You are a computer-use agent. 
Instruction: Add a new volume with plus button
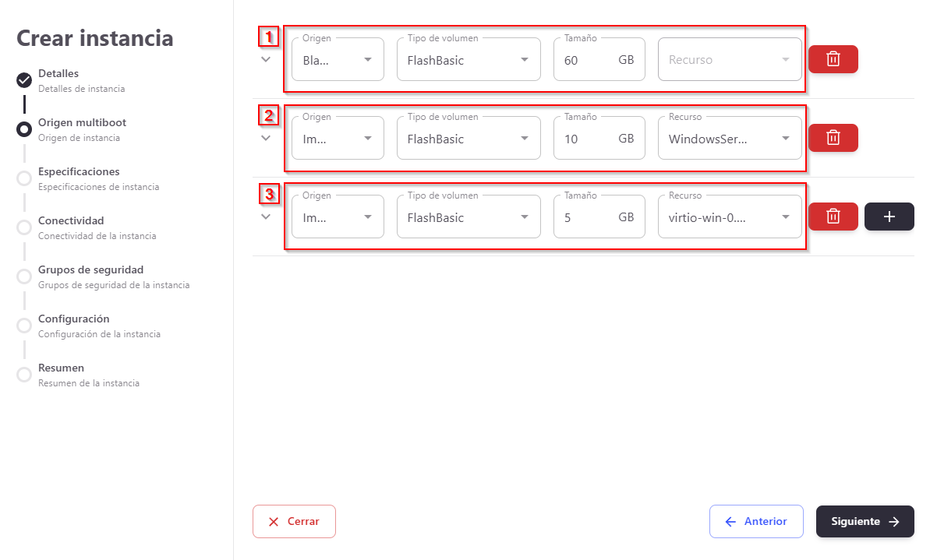click(889, 217)
